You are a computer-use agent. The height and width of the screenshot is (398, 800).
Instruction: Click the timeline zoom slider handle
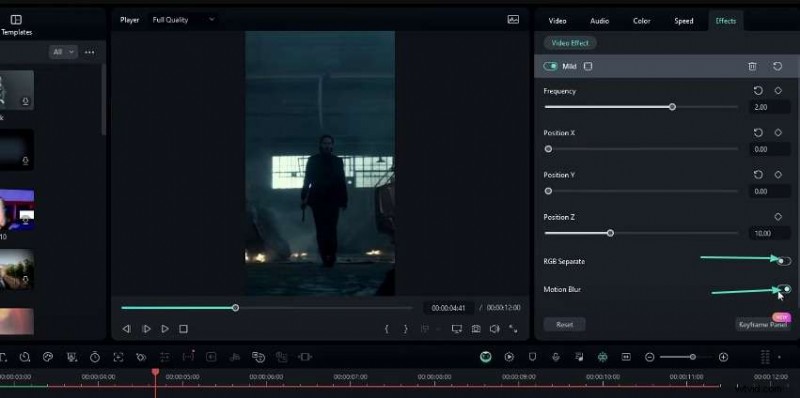(x=692, y=357)
